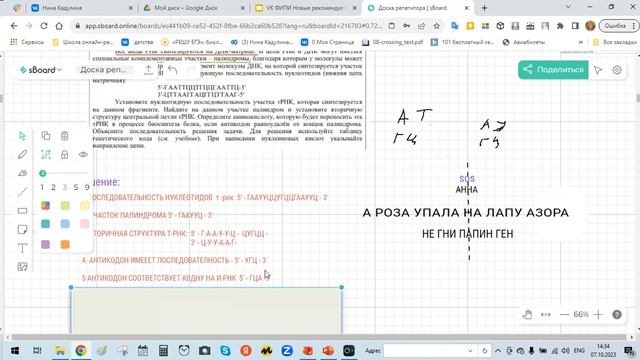640x360 pixels.
Task: Open the Сервисы bookmarks shortcut
Action: 28,42
